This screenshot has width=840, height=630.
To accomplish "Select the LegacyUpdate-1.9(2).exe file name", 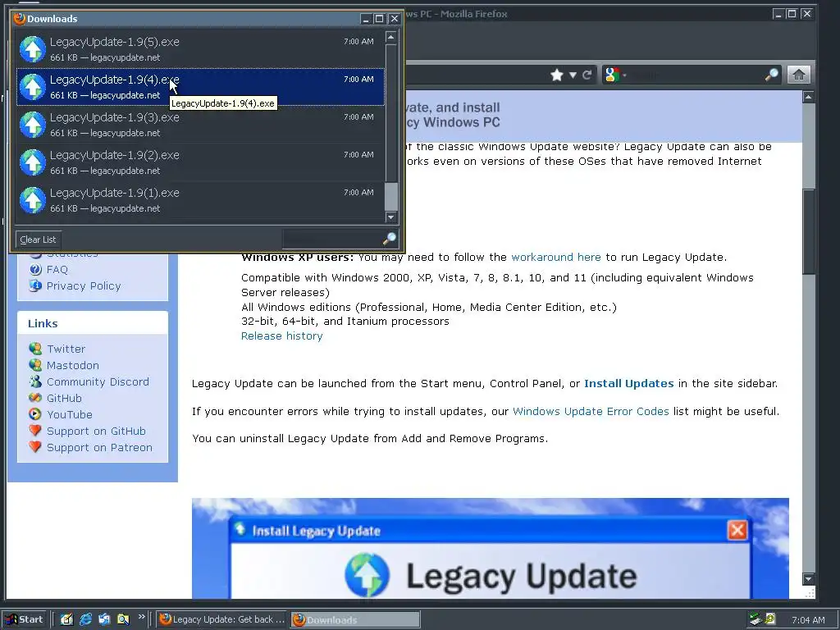I will (115, 155).
